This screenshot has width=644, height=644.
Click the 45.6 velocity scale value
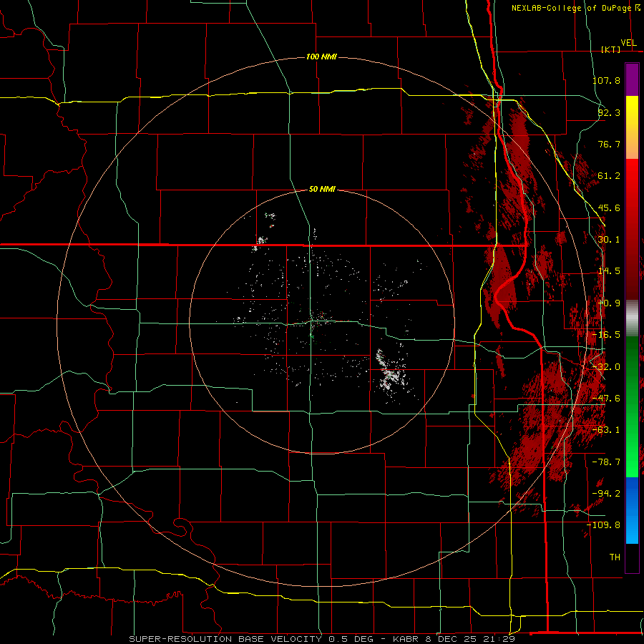(x=609, y=208)
